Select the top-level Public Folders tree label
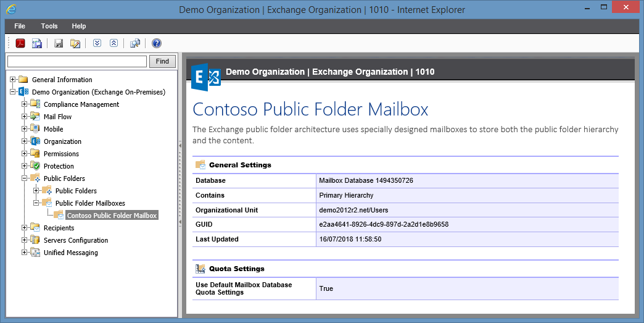This screenshot has width=644, height=323. 65,178
